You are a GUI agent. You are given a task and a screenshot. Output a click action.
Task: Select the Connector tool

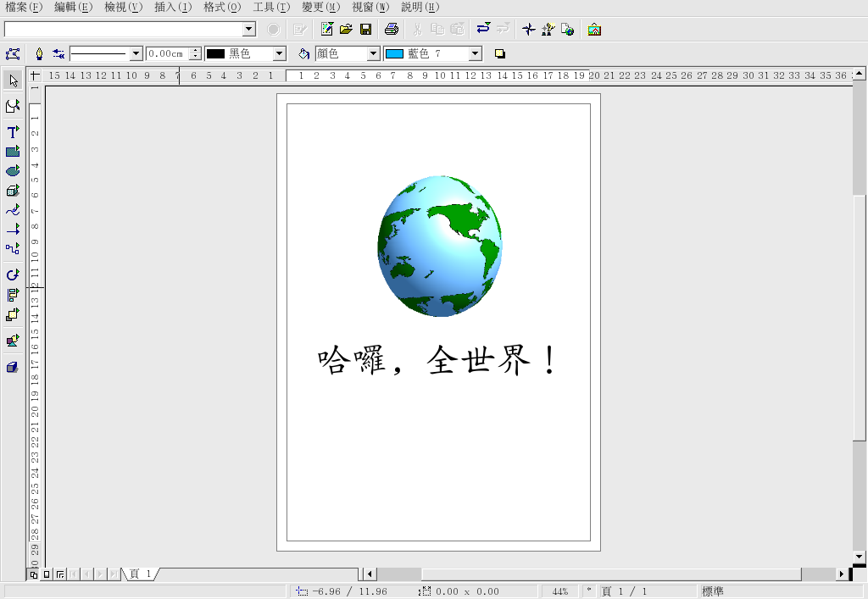(13, 248)
